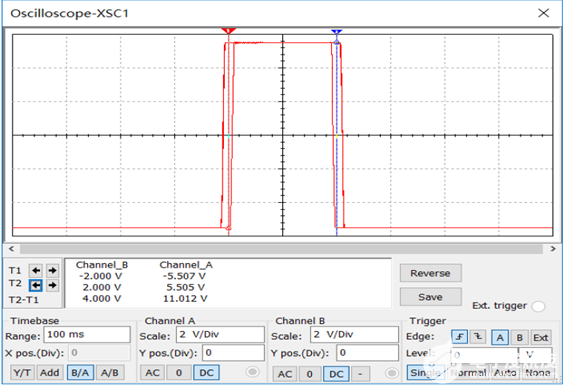Click the red T1 cursor marker
The width and height of the screenshot is (563, 385).
coord(228,31)
